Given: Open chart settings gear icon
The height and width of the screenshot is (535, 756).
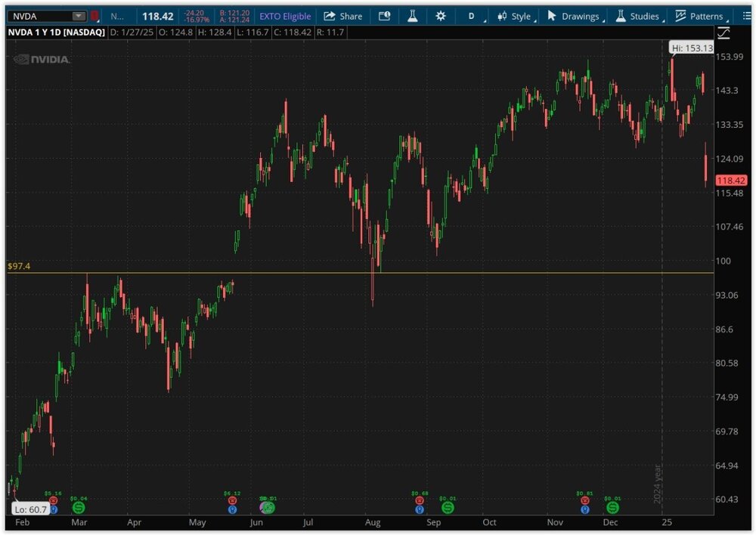Looking at the screenshot, I should point(441,16).
